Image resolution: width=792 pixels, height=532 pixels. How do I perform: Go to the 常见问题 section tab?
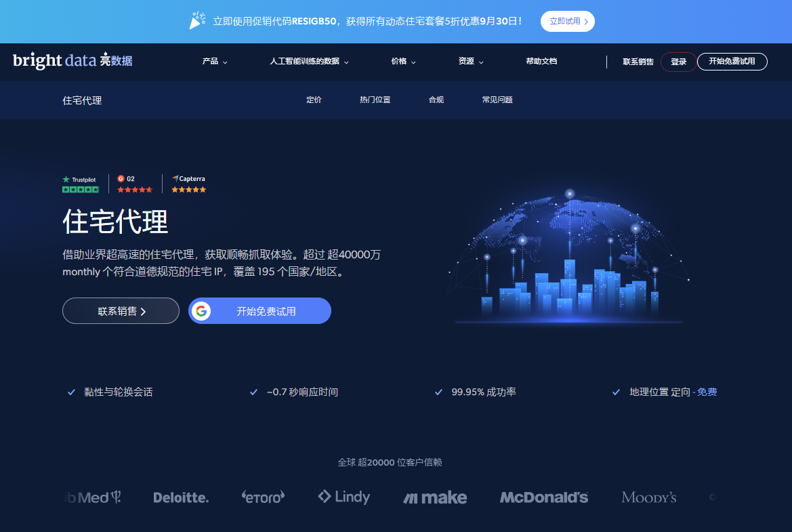point(497,100)
